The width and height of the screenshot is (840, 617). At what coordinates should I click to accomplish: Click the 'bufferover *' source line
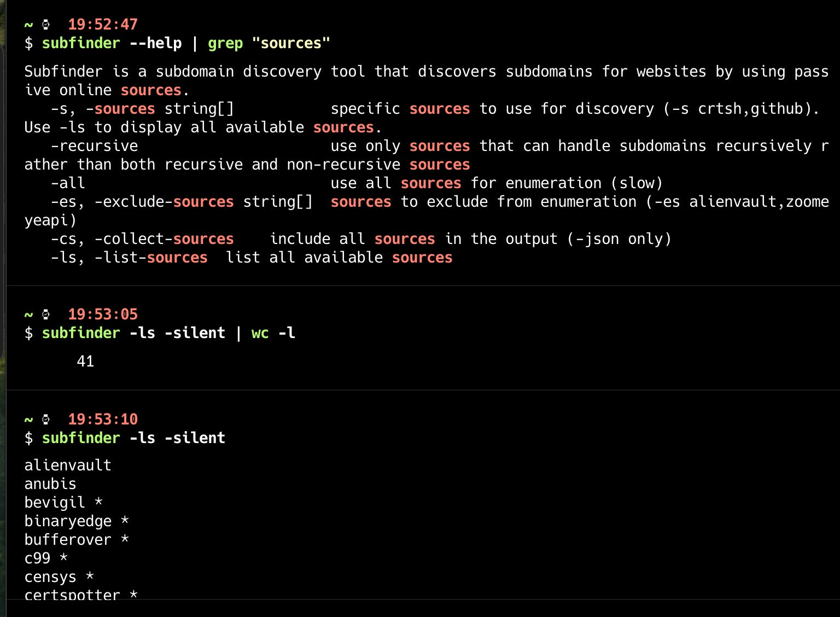[77, 539]
